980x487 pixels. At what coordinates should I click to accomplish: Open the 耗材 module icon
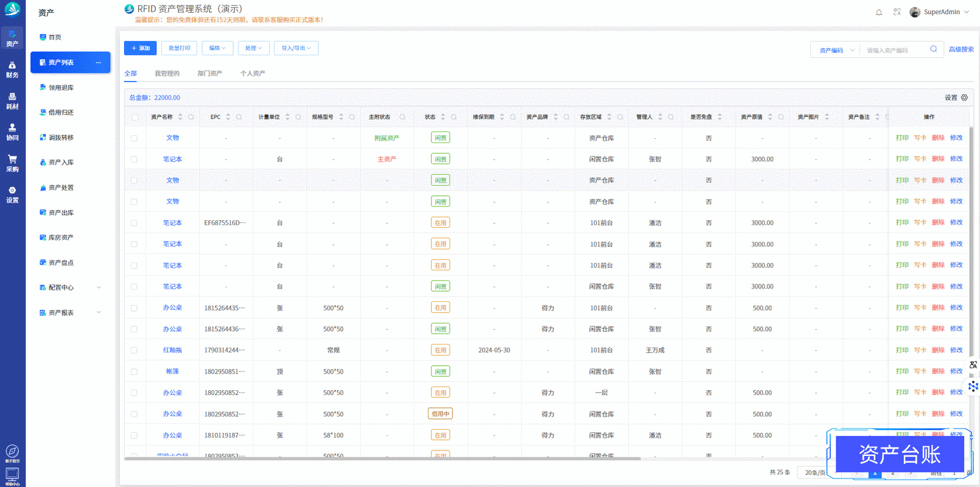pyautogui.click(x=12, y=100)
